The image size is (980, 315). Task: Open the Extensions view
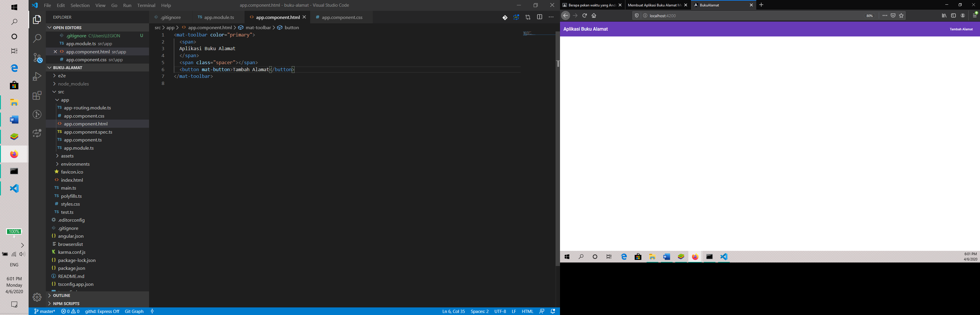[37, 95]
